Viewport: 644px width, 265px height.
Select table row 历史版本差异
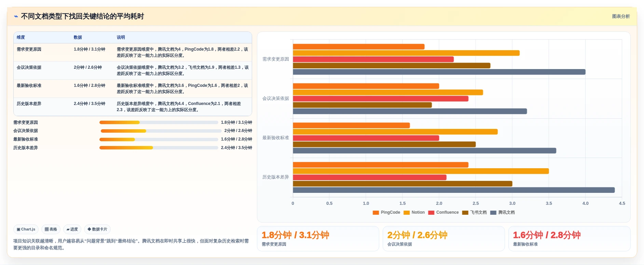point(133,107)
